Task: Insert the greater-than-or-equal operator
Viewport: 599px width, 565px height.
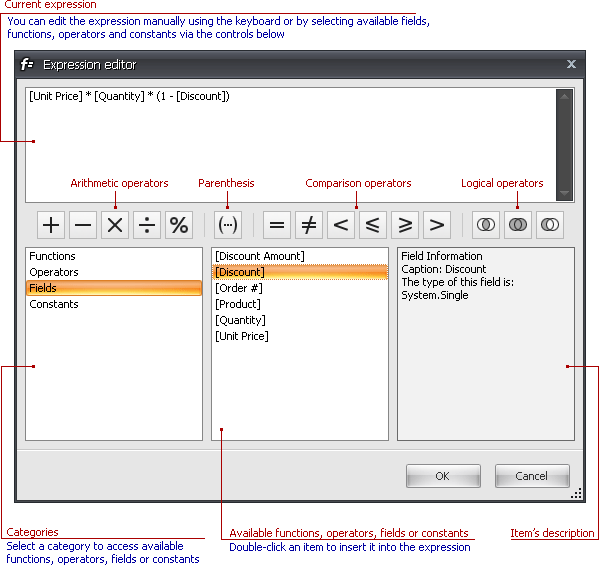Action: coord(405,225)
